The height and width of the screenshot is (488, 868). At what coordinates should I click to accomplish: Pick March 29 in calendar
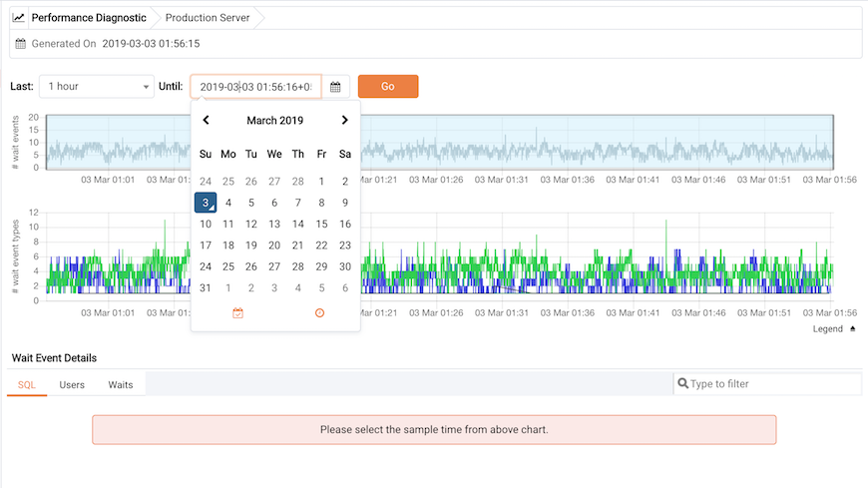[321, 266]
